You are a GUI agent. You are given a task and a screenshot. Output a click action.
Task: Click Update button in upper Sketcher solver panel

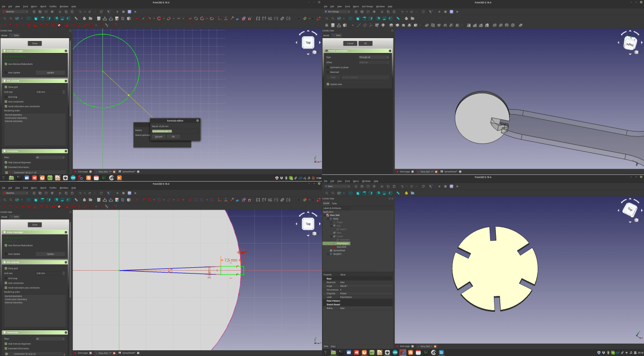point(50,72)
